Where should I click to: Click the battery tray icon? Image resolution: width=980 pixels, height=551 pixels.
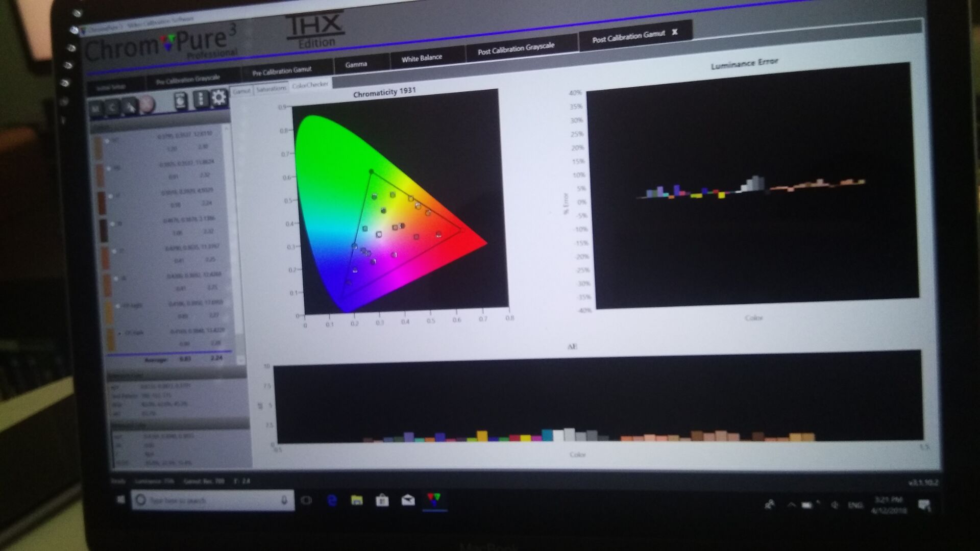click(x=807, y=505)
